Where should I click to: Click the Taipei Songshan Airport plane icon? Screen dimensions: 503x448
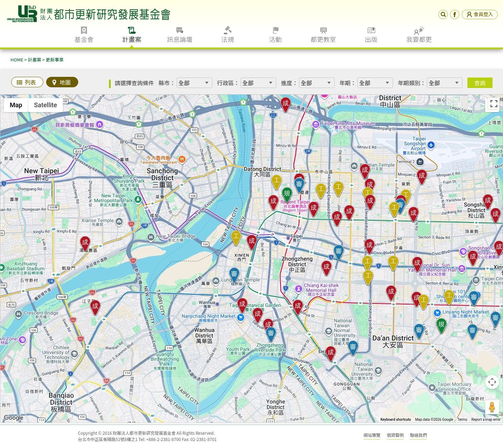click(x=431, y=145)
